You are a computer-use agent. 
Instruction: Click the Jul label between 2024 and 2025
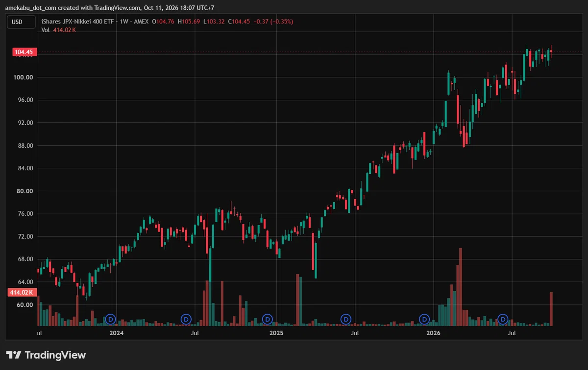click(x=195, y=333)
